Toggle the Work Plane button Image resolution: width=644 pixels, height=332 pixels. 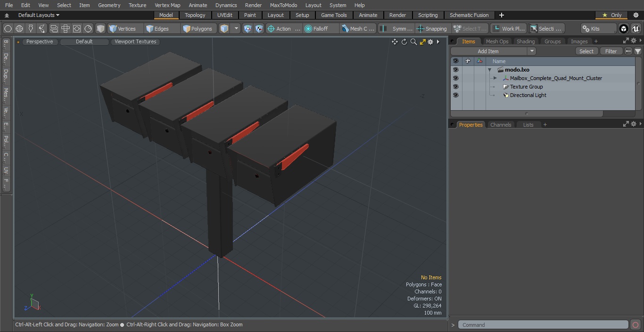(x=508, y=29)
